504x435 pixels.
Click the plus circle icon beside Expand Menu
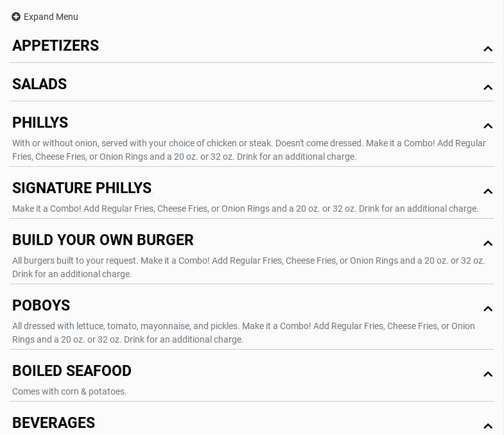[x=16, y=17]
